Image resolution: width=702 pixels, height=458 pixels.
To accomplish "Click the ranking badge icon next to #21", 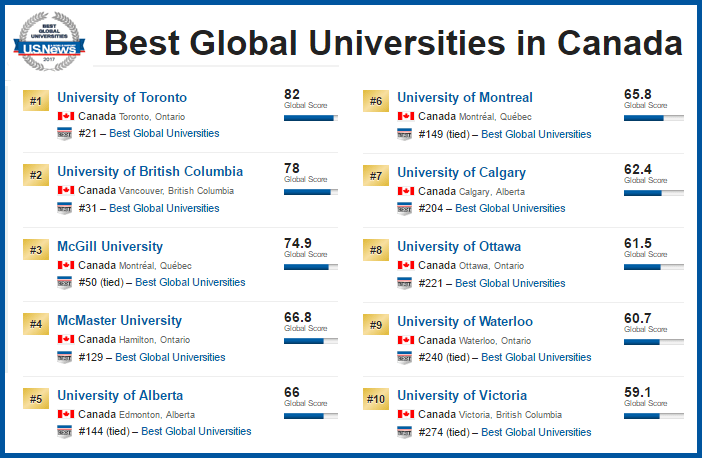I will point(65,134).
